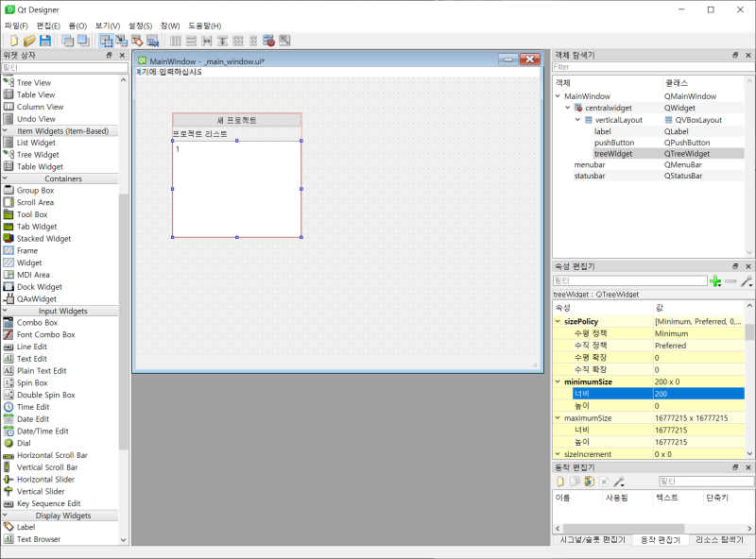Open the 파일(F) menu

[16, 25]
